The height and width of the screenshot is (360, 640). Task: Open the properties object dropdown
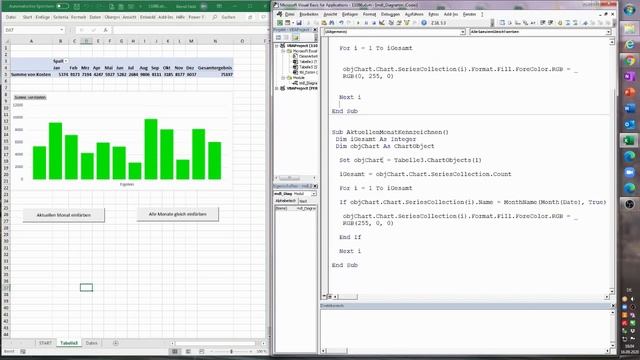click(x=313, y=194)
